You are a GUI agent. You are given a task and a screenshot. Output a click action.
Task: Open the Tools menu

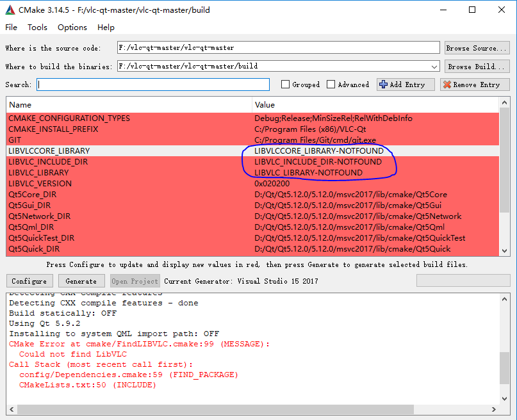point(37,28)
